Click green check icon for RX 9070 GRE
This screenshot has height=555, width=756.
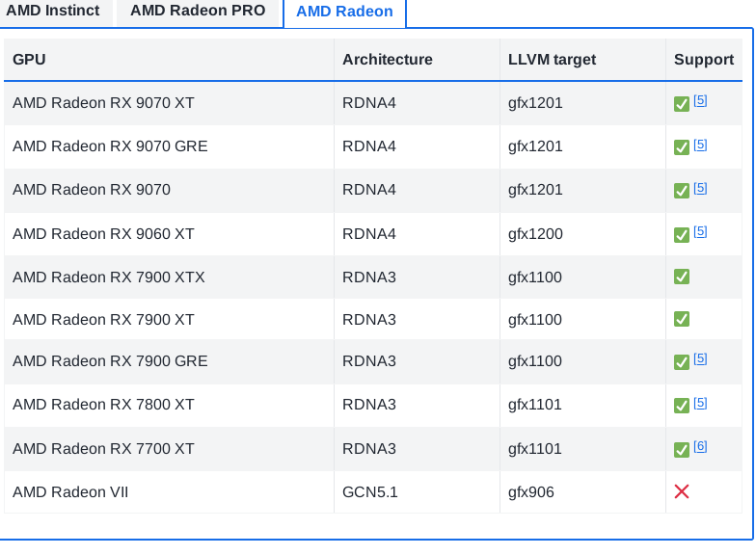point(682,146)
